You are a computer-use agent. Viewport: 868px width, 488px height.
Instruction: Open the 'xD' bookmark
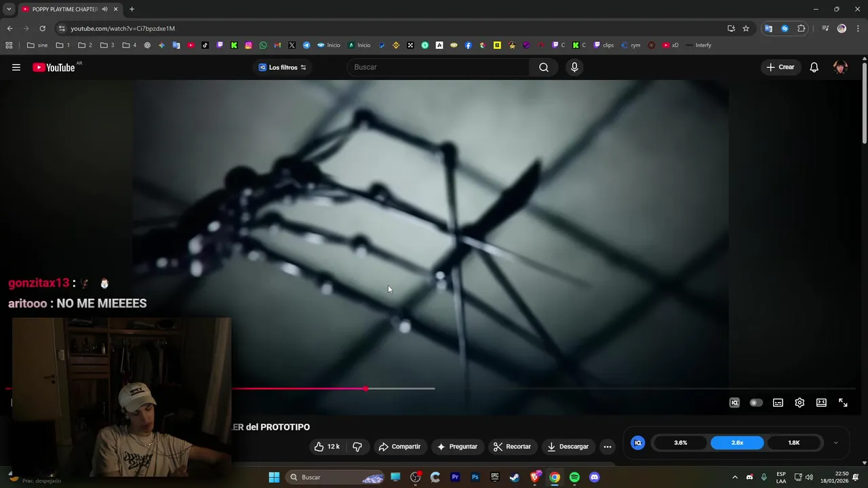point(671,45)
